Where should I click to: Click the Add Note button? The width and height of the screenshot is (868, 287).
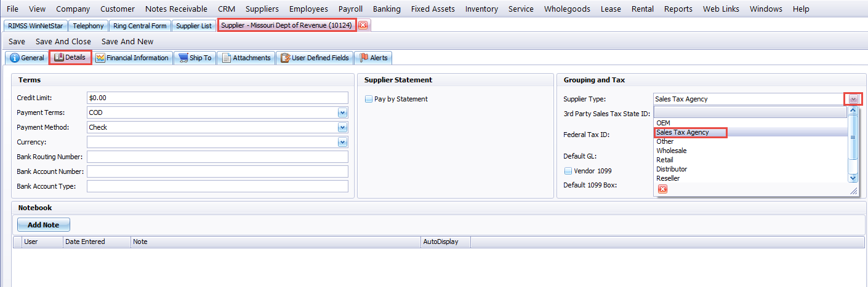pos(43,225)
